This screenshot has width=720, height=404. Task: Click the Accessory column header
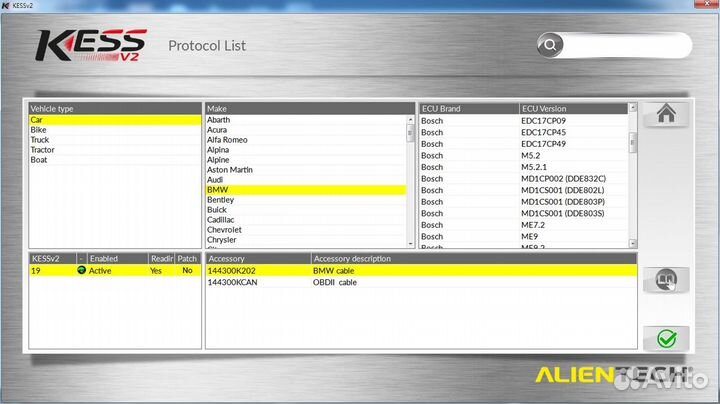258,258
